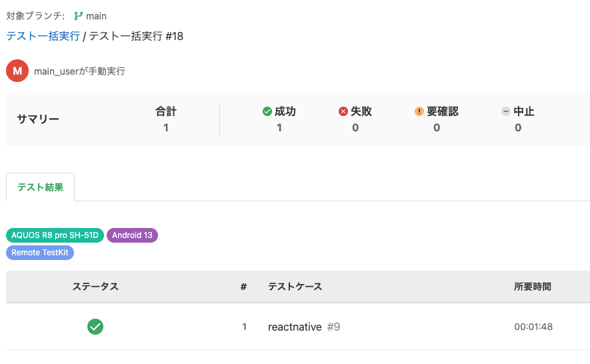
Task: Click the git branch icon beside main
Action: click(x=79, y=16)
